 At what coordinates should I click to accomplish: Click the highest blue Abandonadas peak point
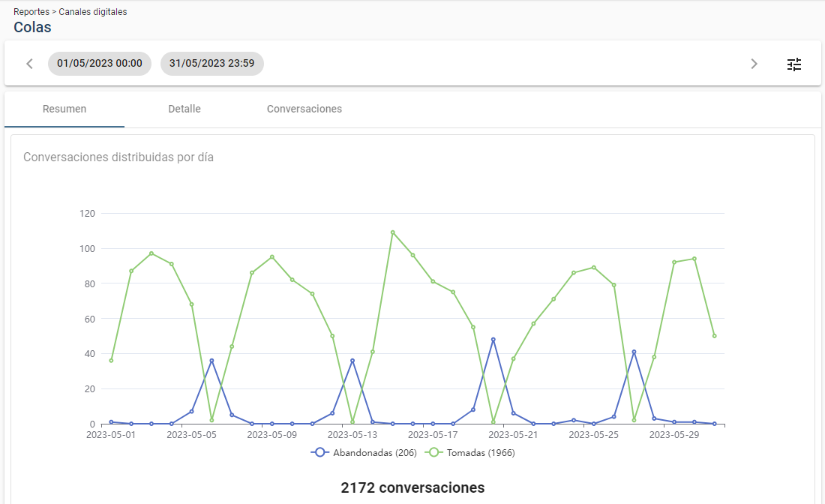tap(493, 340)
